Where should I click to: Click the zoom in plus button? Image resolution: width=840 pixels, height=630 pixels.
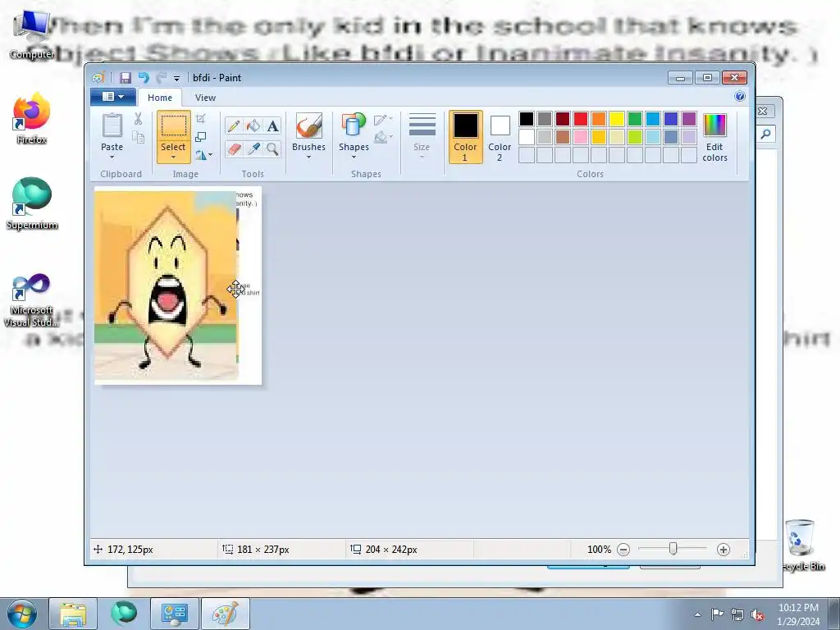[x=724, y=550]
